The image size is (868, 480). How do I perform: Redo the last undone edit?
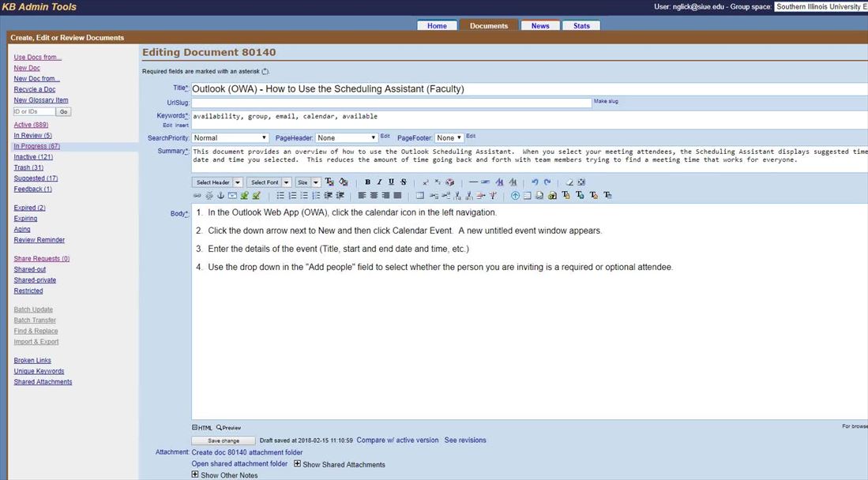(x=547, y=182)
